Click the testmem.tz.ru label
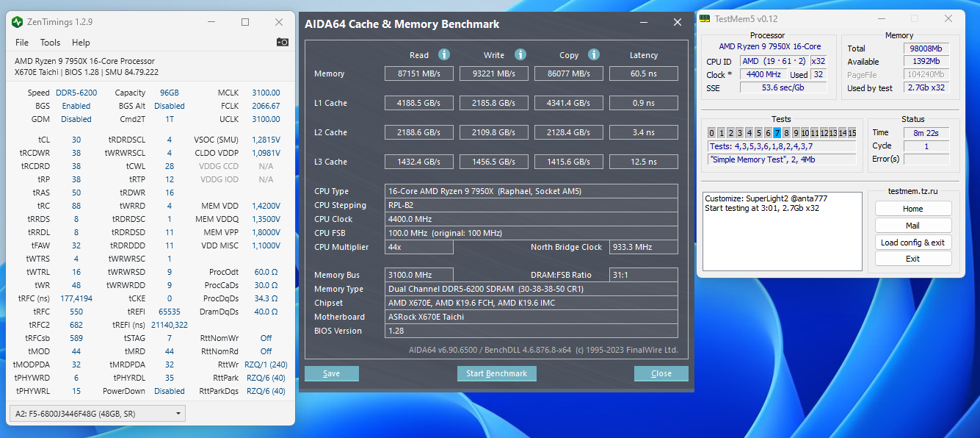Image resolution: width=980 pixels, height=438 pixels. click(x=912, y=191)
